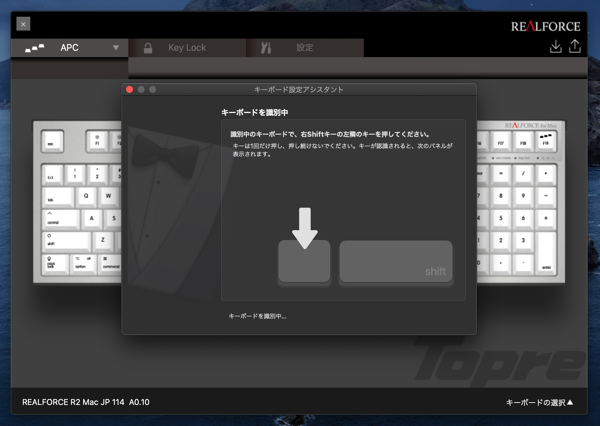The height and width of the screenshot is (426, 600).
Task: Select the numpad 5 key
Action: (501, 218)
